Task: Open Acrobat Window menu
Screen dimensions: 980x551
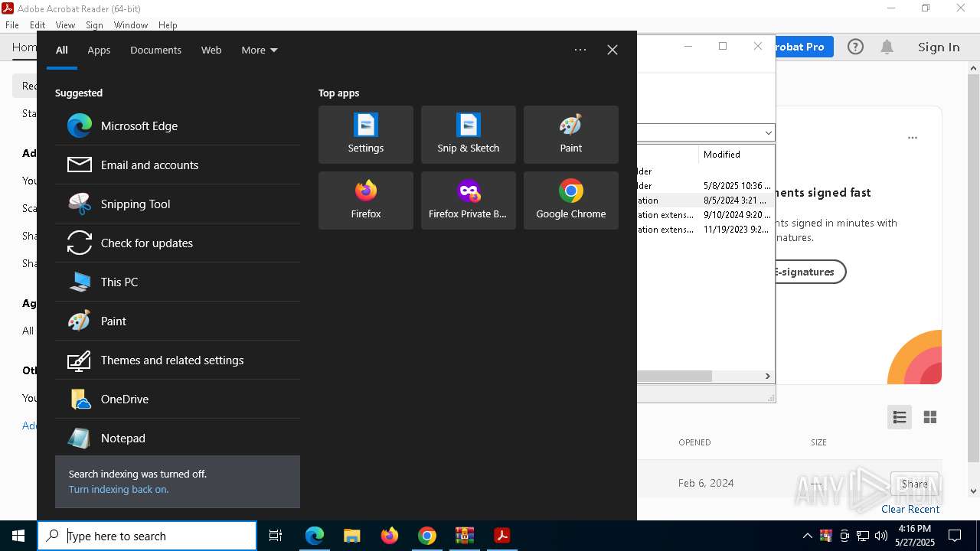Action: coord(131,25)
